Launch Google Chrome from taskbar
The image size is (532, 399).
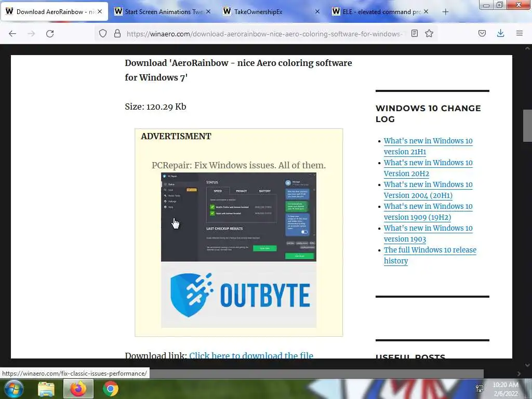click(x=111, y=389)
